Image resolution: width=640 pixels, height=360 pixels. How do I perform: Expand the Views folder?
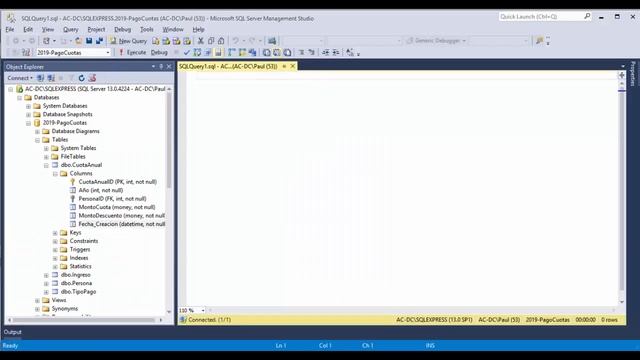37,301
